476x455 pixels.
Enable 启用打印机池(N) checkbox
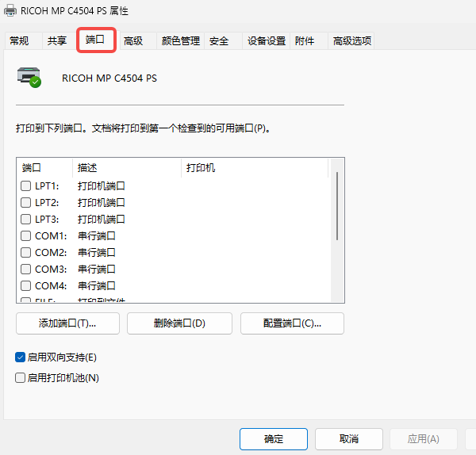pos(20,378)
